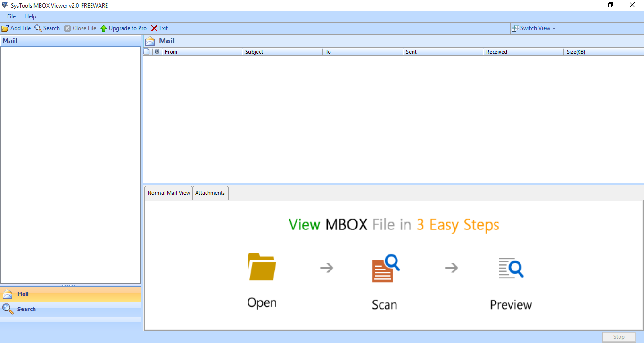644x343 pixels.
Task: Switch to the Normal Mail View tab
Action: [x=169, y=193]
